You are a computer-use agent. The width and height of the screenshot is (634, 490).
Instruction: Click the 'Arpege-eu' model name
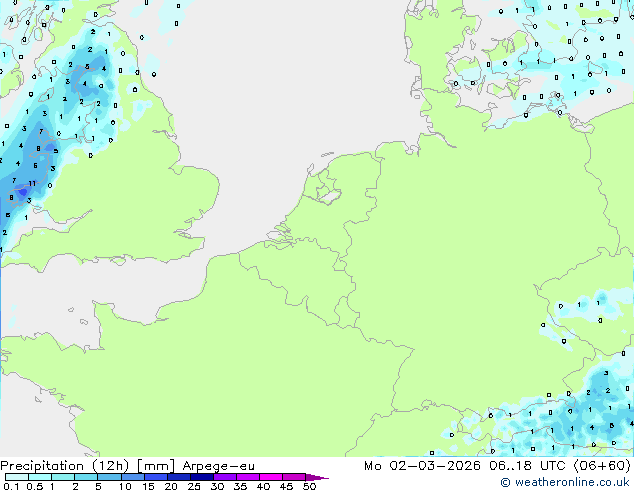pos(218,466)
